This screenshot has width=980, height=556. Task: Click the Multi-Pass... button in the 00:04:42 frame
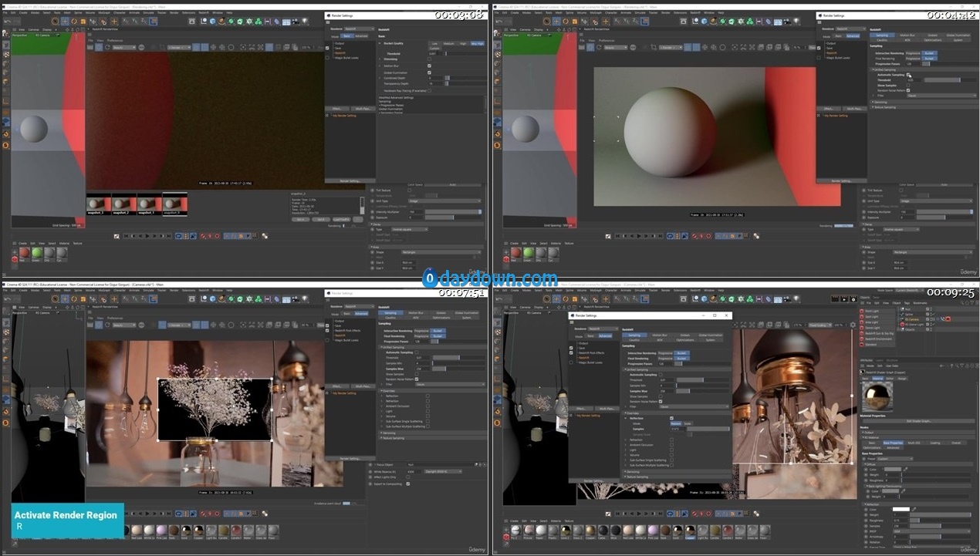(x=853, y=108)
